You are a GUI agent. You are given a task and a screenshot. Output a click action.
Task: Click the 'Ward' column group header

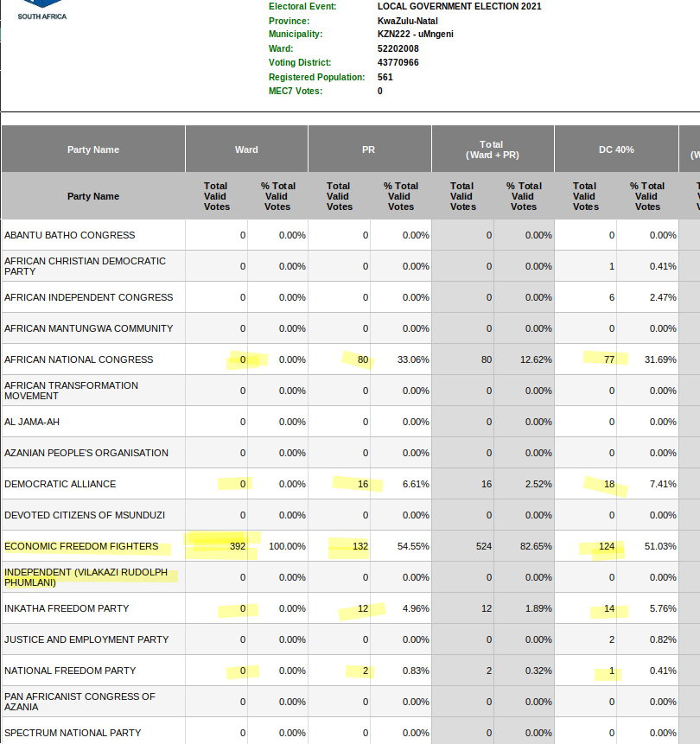pyautogui.click(x=246, y=149)
